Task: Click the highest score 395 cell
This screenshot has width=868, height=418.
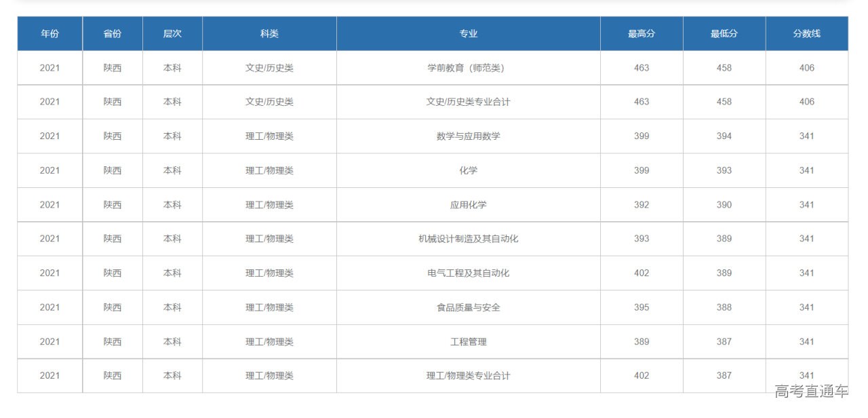Action: [641, 307]
